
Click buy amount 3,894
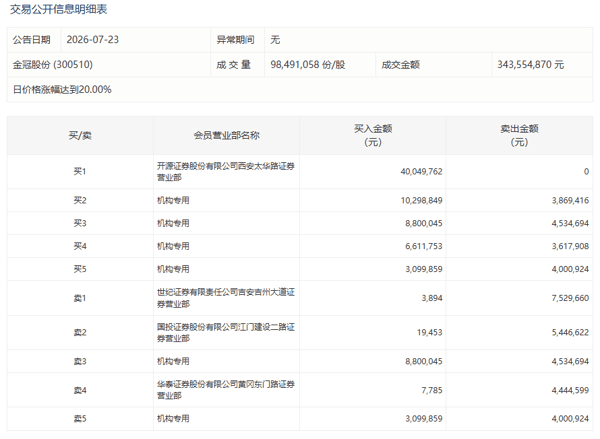coord(432,298)
